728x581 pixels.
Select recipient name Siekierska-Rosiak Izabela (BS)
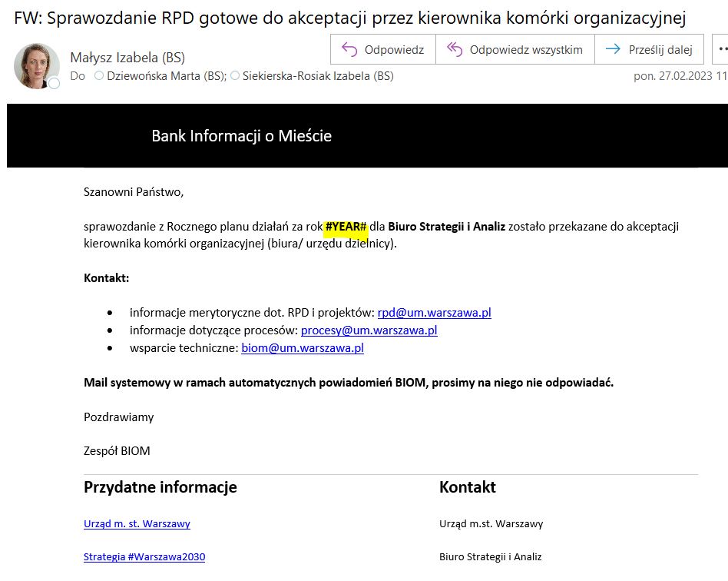click(x=317, y=76)
